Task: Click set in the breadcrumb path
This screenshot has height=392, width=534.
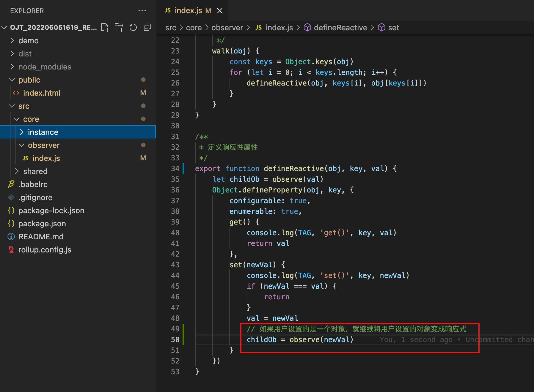Action: [394, 28]
